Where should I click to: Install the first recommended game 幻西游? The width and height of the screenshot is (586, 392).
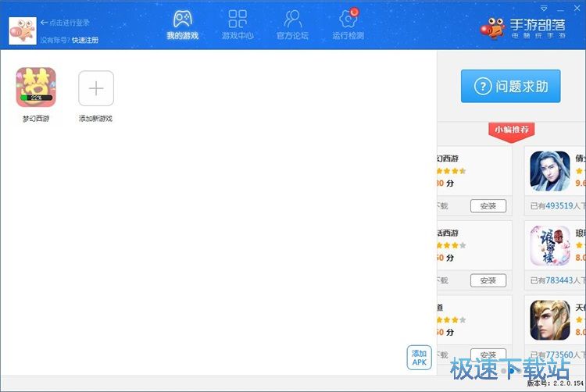pos(488,206)
